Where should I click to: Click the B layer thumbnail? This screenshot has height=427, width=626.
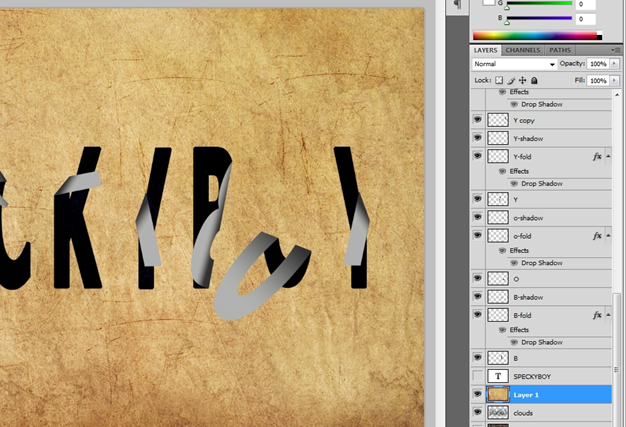498,358
